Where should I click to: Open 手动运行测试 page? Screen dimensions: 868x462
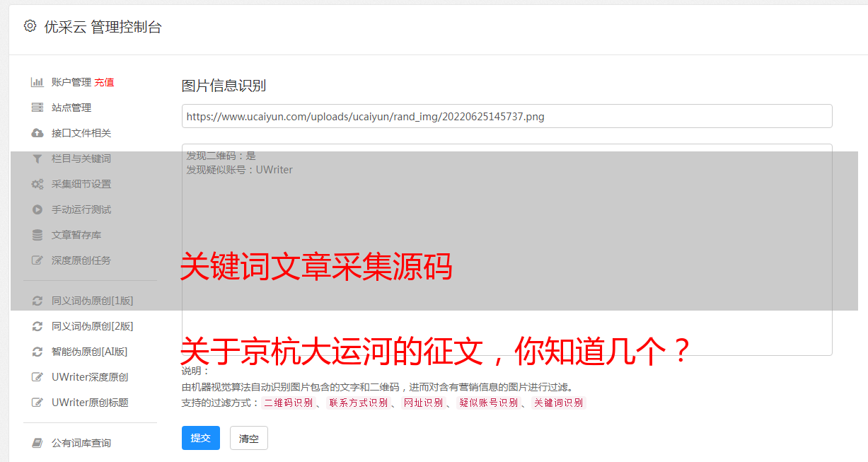[81, 209]
